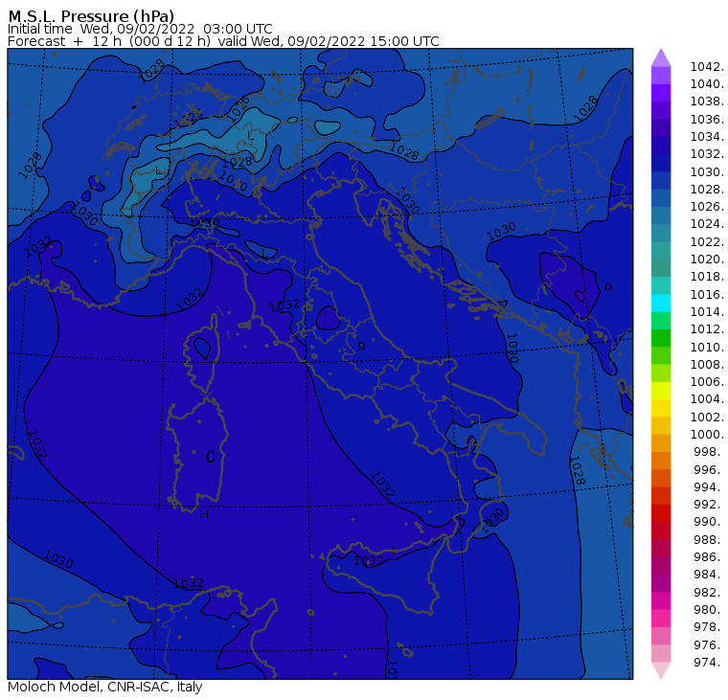Click the legend label '974.'
The image size is (728, 700).
708,663
